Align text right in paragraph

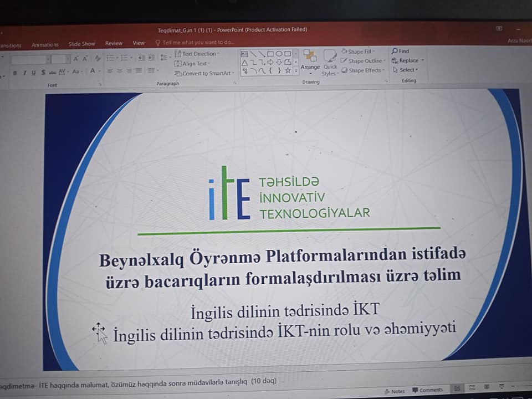(129, 70)
